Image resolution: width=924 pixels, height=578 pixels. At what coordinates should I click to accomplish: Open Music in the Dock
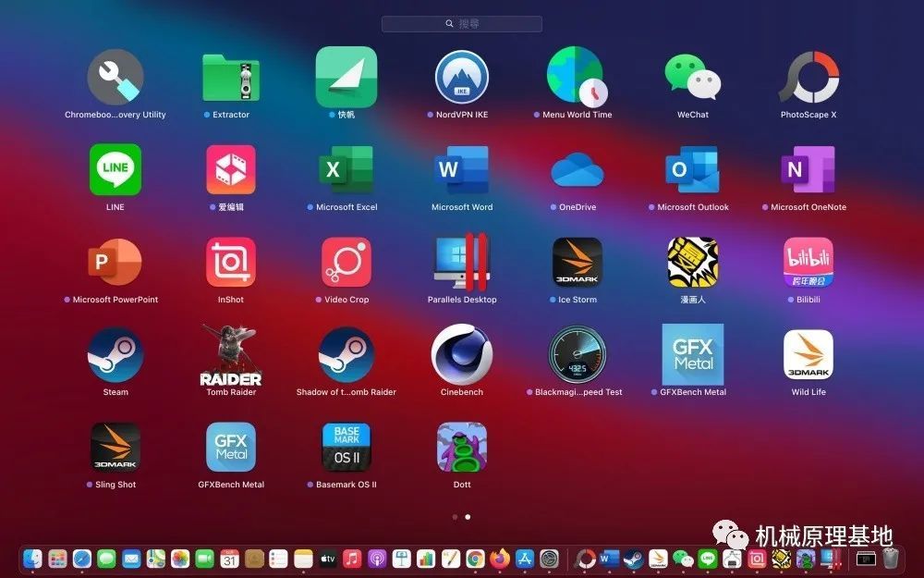coord(352,558)
